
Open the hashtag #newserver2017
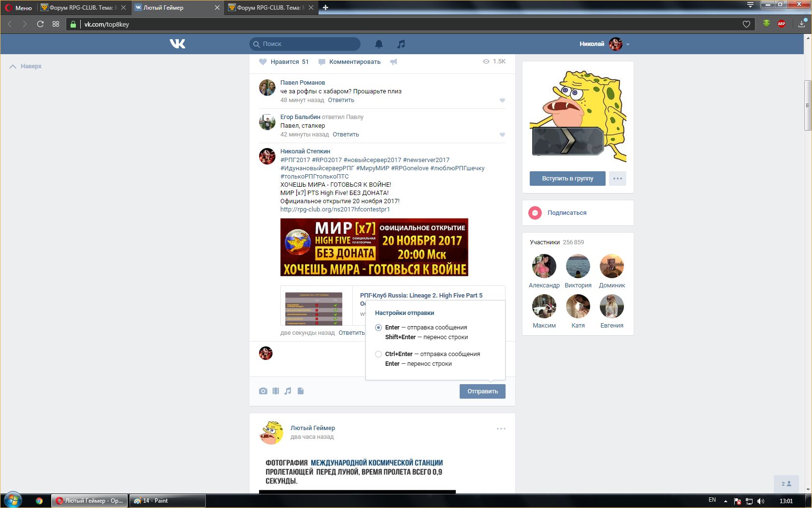426,160
